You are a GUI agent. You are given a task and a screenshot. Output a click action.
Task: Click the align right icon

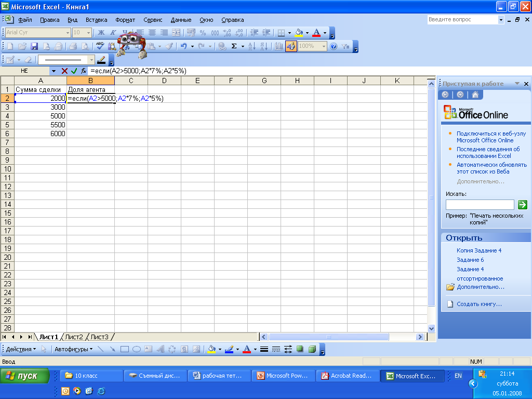click(164, 33)
